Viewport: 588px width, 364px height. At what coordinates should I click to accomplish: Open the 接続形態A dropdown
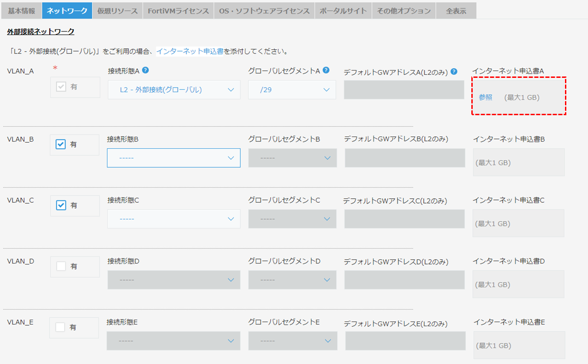point(174,90)
